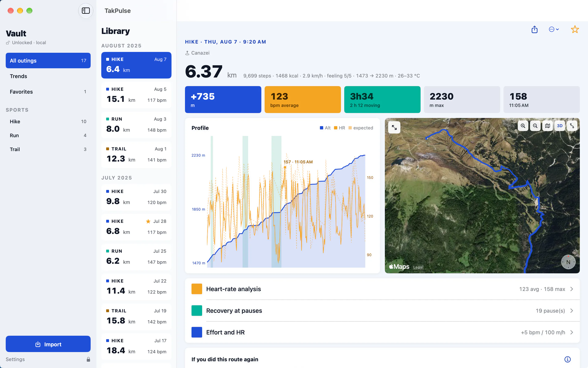Viewport: 588px width, 368px height.
Task: Open the Jul 19 trail 15.8 km card
Action: [x=136, y=317]
